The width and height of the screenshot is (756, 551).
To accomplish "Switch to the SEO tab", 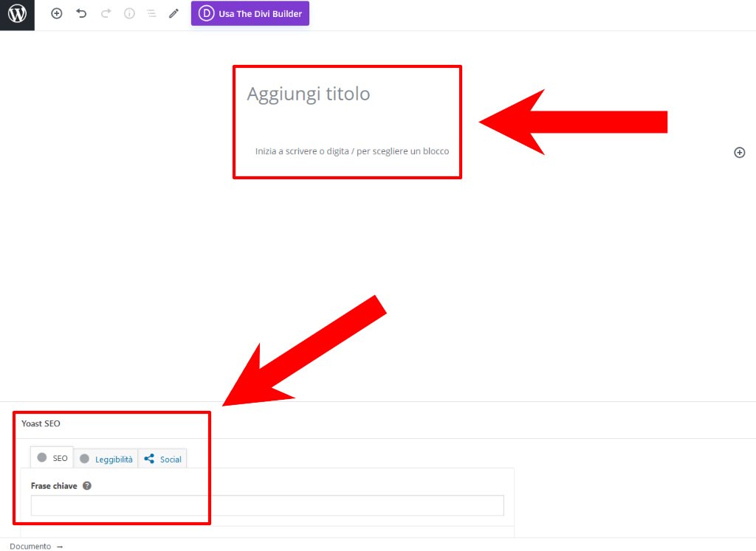I will tap(52, 457).
